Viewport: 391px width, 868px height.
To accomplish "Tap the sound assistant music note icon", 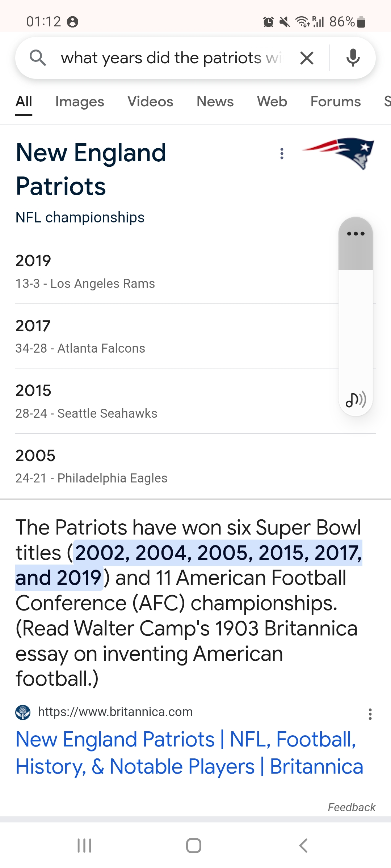I will 356,399.
